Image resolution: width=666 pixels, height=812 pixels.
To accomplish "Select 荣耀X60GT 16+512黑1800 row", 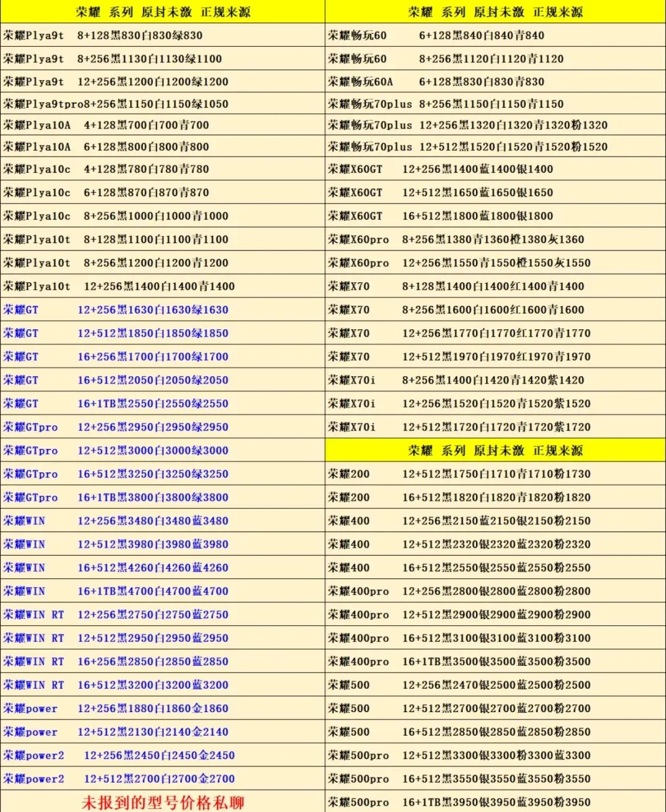I will 495,216.
